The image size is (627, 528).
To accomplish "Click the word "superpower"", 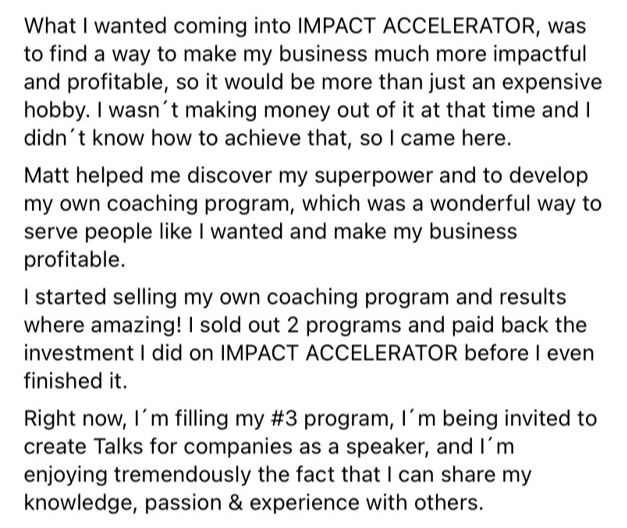I will pyautogui.click(x=373, y=177).
